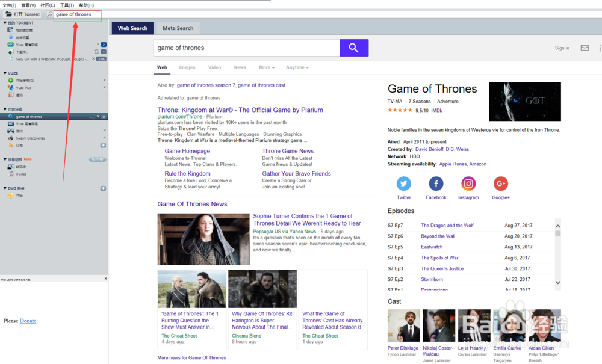Click the refresh icon on the downloading row

[x=96, y=51]
